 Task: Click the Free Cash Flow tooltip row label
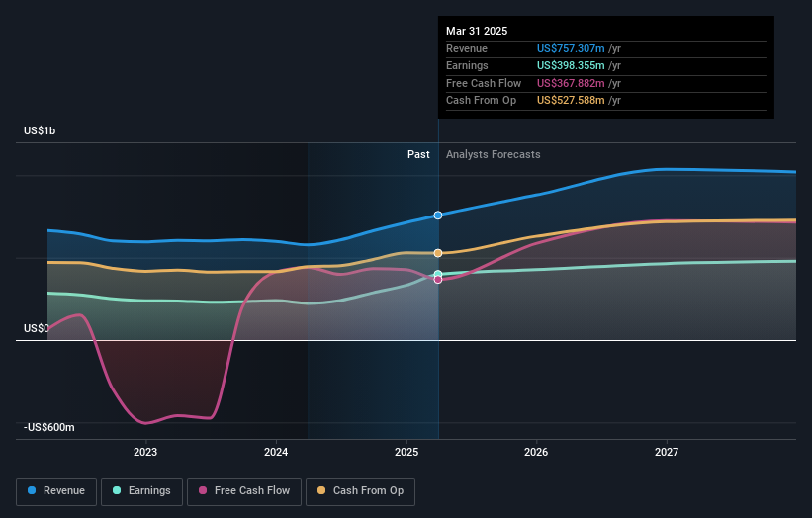484,83
